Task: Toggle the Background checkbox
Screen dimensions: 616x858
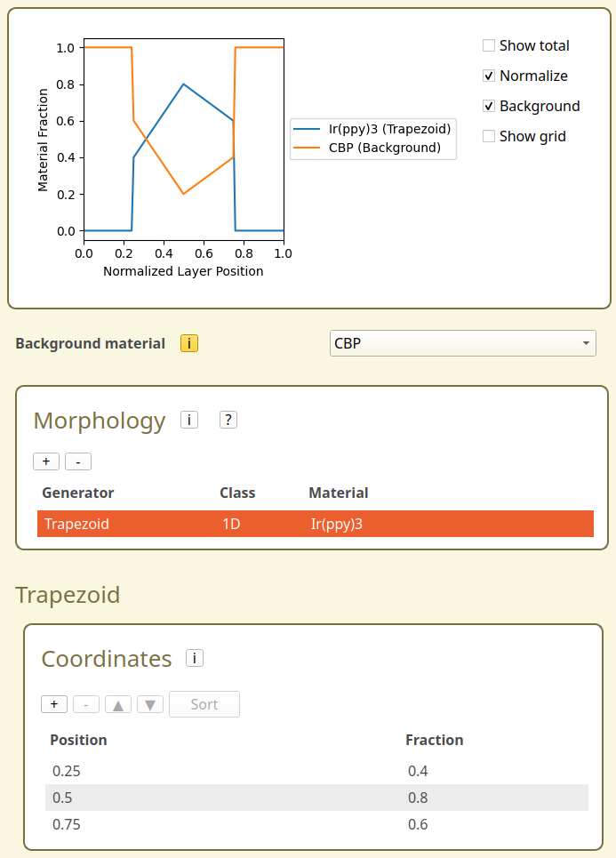Action: [x=489, y=106]
